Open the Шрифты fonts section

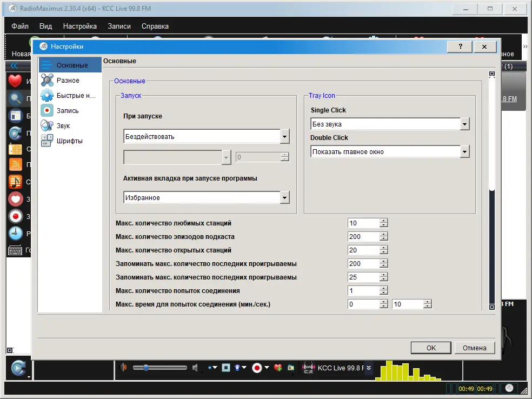(69, 141)
